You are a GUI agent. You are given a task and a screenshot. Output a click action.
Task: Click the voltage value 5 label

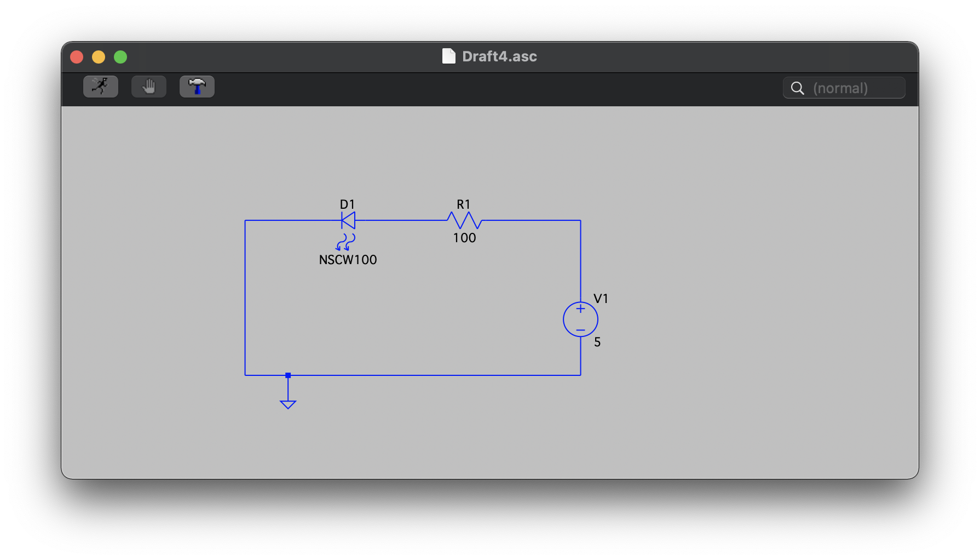[x=597, y=342]
